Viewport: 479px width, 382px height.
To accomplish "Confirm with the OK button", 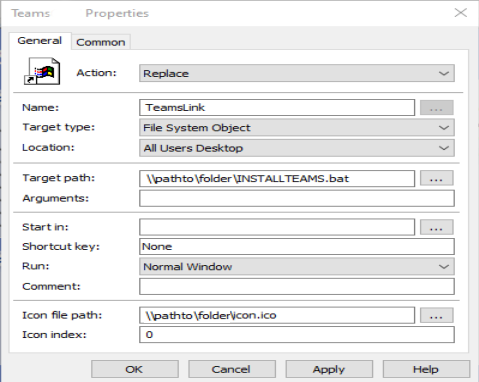I will (135, 369).
